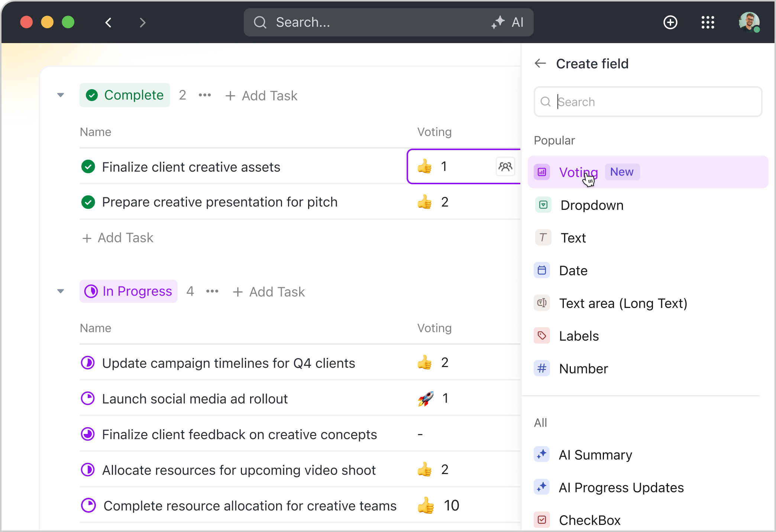Choose the Number field type
776x532 pixels.
pyautogui.click(x=648, y=369)
